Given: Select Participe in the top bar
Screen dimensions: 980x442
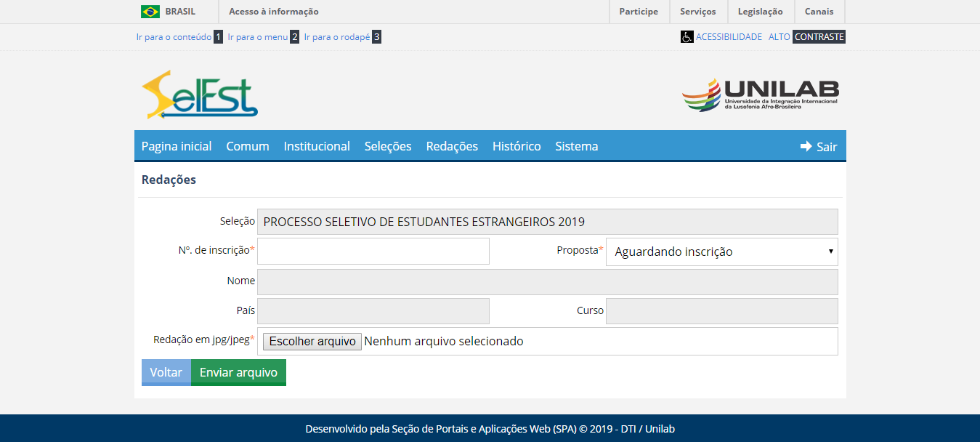Looking at the screenshot, I should 638,11.
